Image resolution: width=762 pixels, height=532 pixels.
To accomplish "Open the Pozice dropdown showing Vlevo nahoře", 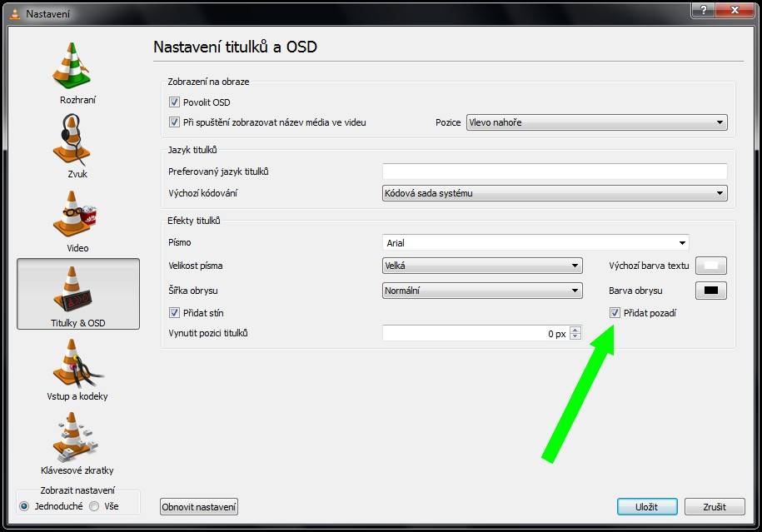I will (597, 122).
